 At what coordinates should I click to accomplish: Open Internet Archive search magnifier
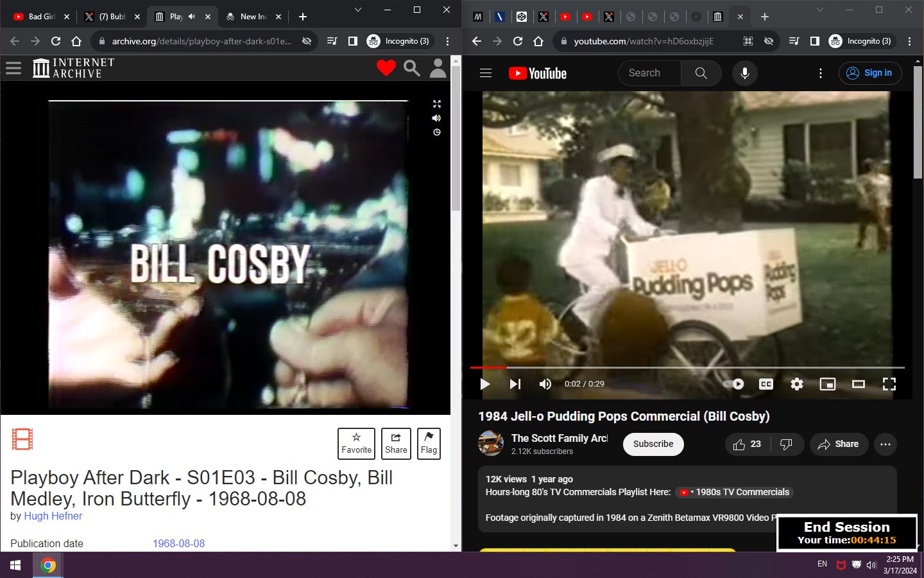coord(412,67)
